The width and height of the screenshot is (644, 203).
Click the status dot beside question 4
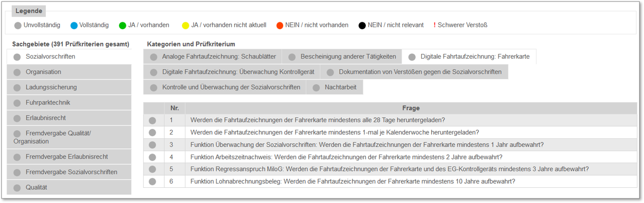(153, 157)
